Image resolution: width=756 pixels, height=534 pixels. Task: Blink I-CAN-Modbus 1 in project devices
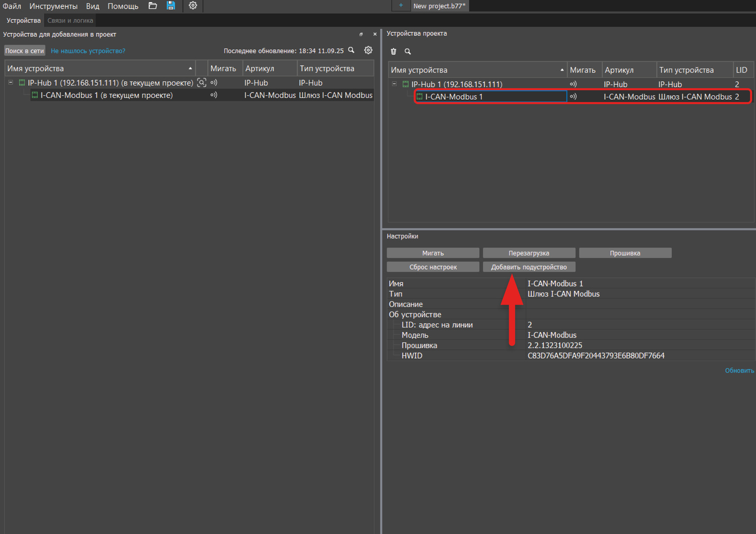coord(573,96)
